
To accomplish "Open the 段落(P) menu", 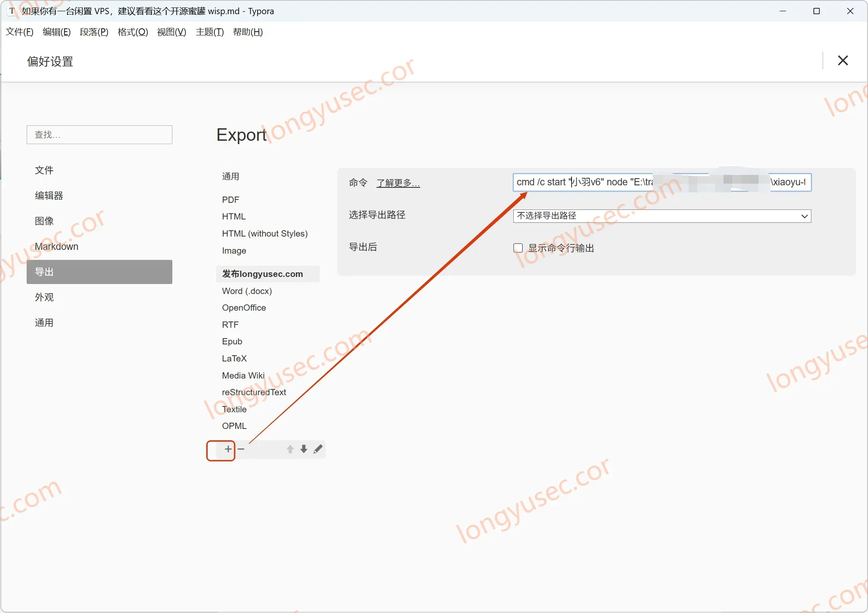I will click(94, 32).
